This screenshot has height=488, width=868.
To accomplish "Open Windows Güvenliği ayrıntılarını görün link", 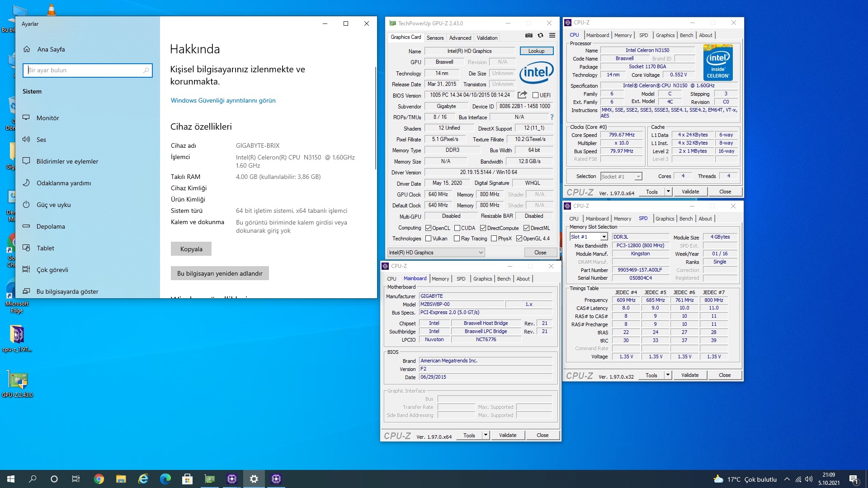I will pyautogui.click(x=223, y=100).
